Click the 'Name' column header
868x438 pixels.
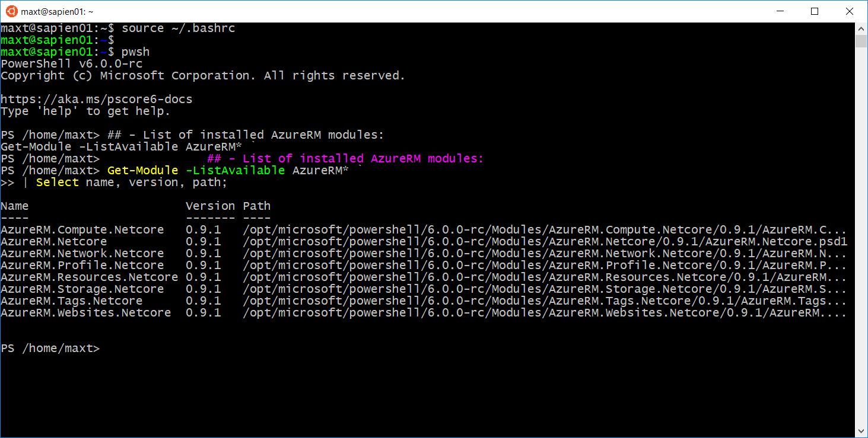point(15,206)
